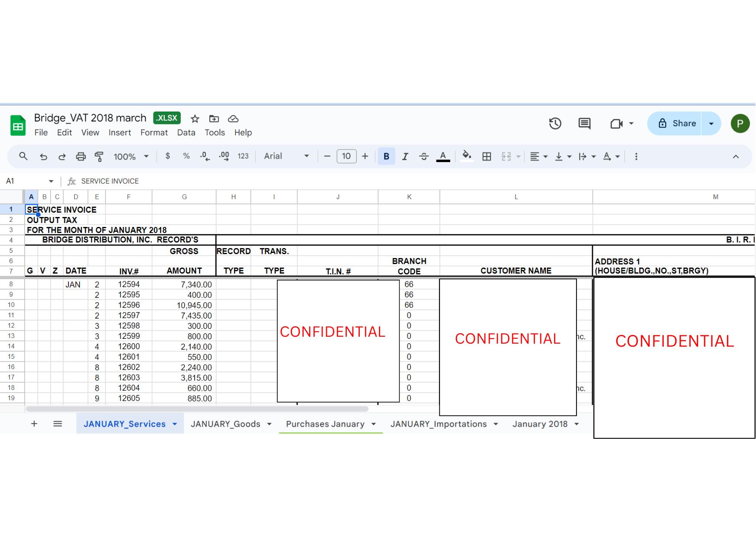Open version history clock icon
Viewport: 756px width, 536px height.
[x=555, y=124]
